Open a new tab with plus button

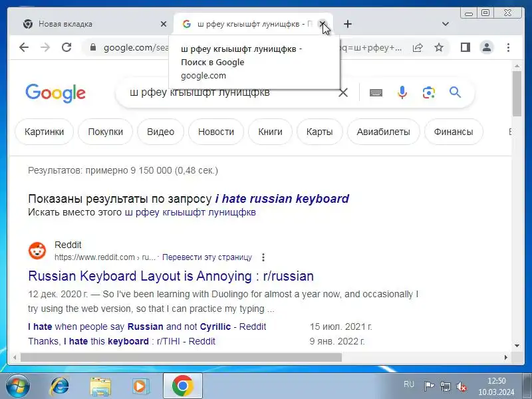pos(348,24)
